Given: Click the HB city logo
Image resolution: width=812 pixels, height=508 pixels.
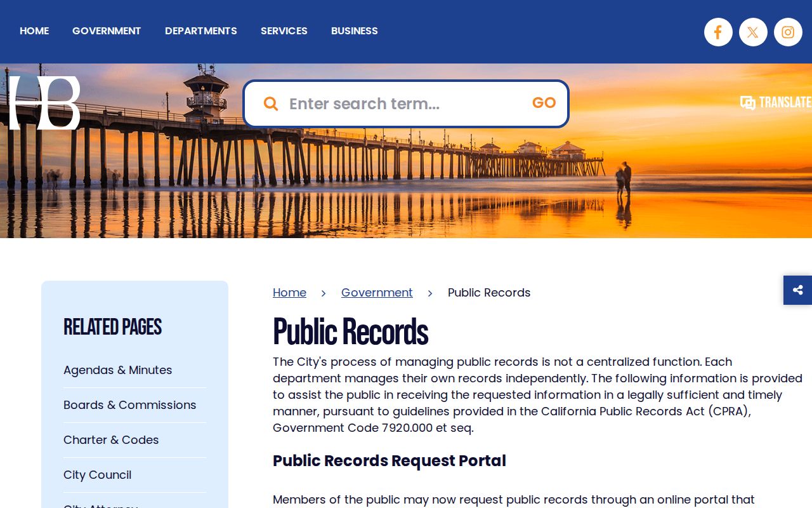Looking at the screenshot, I should pyautogui.click(x=44, y=103).
